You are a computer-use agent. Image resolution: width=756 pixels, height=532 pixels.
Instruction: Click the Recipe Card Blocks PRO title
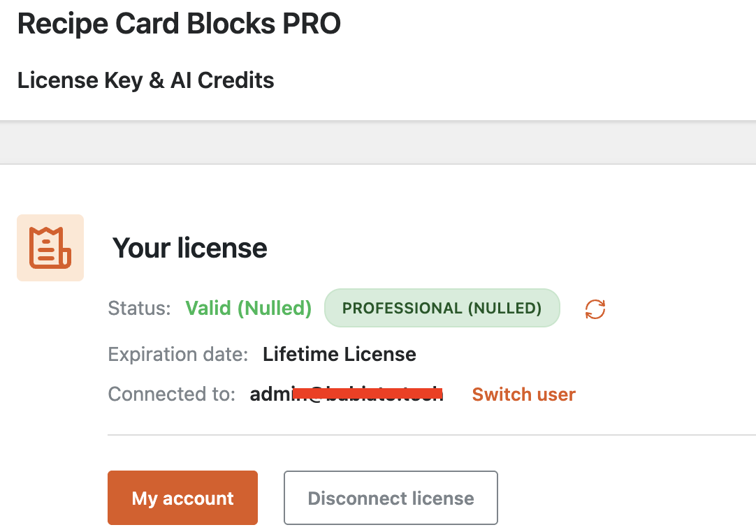(180, 24)
